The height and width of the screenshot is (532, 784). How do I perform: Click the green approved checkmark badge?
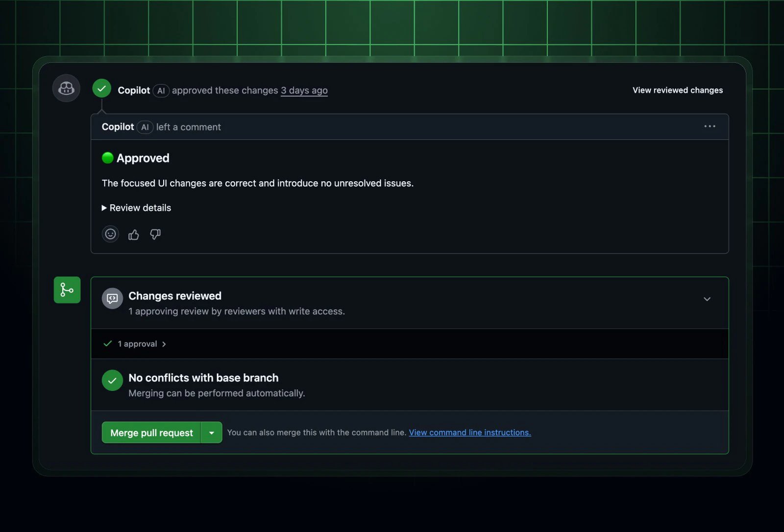pos(101,89)
